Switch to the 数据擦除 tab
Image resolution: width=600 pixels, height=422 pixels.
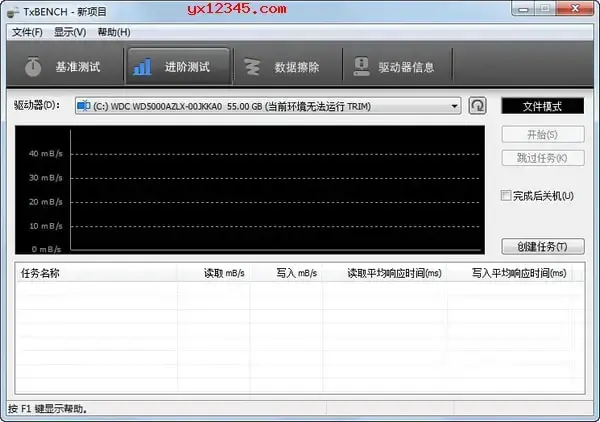[x=288, y=67]
